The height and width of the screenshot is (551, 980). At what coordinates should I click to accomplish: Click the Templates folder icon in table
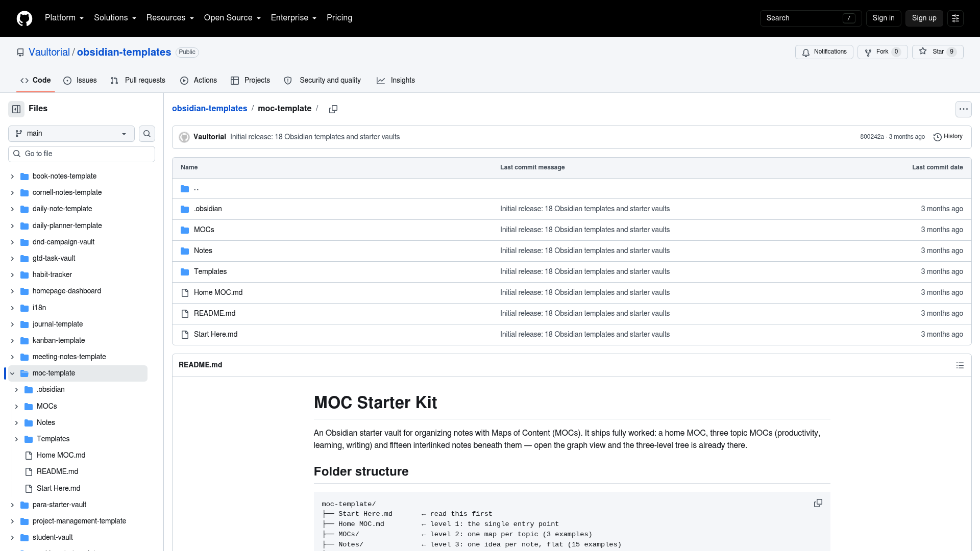(185, 272)
